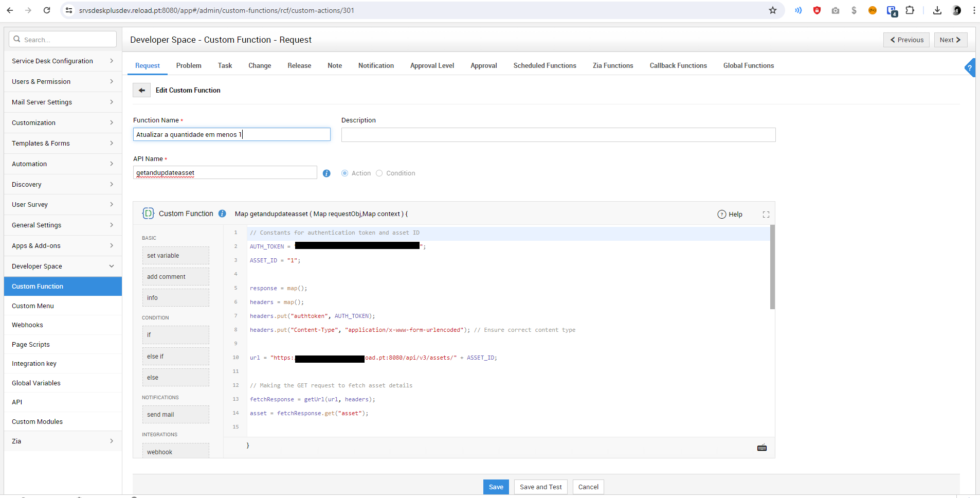
Task: Expand the Automation section
Action: pos(63,164)
